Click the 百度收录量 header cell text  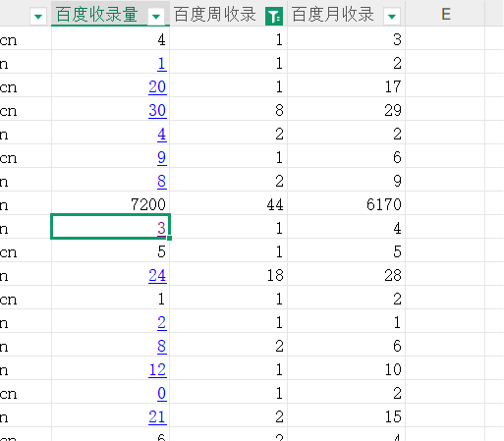(97, 15)
